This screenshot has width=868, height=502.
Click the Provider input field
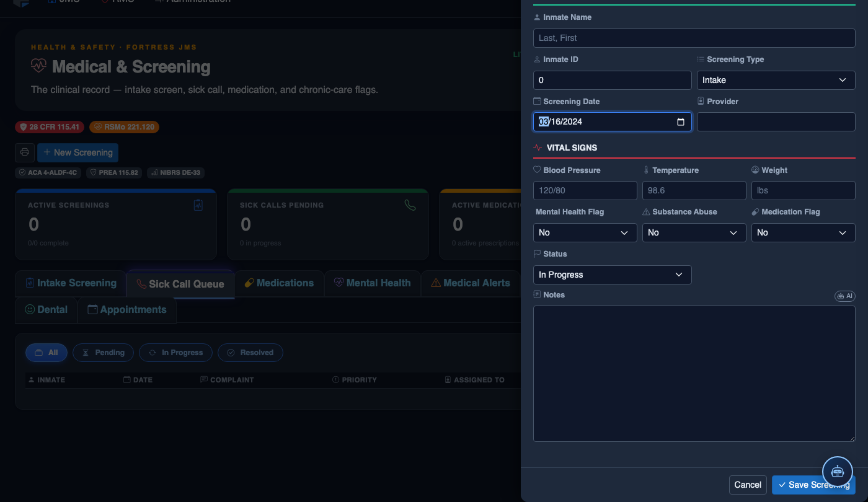pos(776,122)
